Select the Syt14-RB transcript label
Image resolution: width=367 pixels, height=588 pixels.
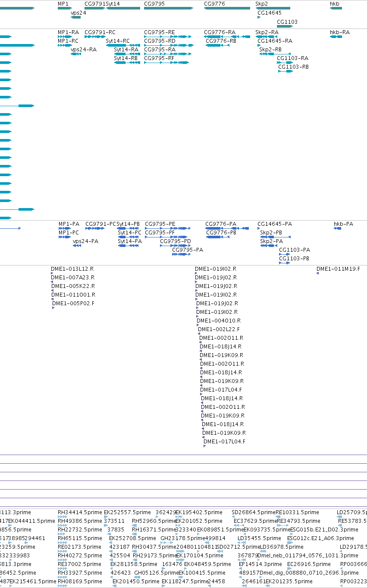pyautogui.click(x=126, y=58)
